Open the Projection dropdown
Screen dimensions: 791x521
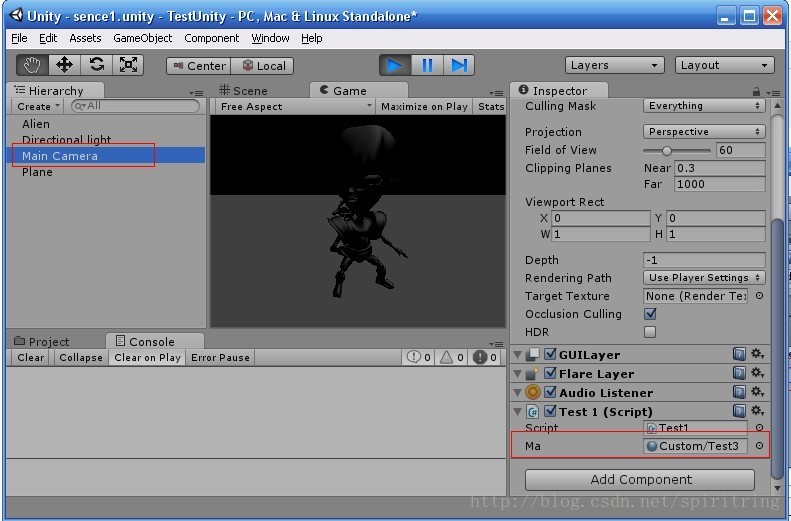tap(704, 132)
